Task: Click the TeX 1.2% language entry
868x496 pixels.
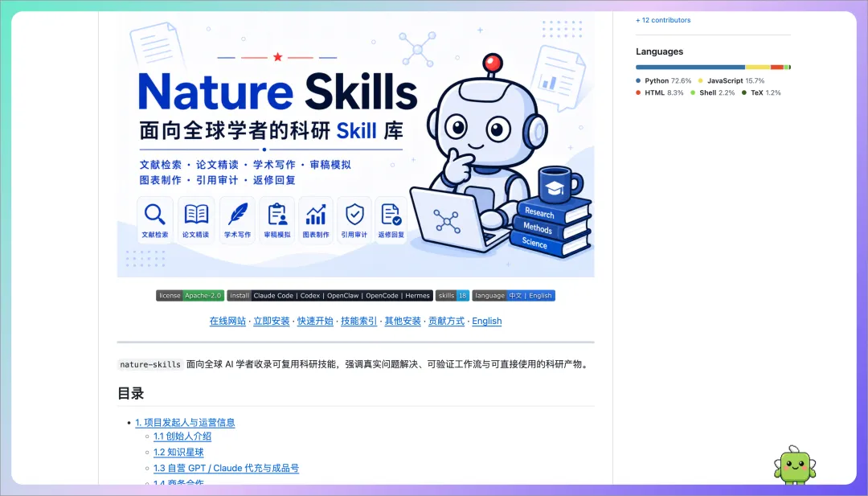Action: pyautogui.click(x=761, y=93)
